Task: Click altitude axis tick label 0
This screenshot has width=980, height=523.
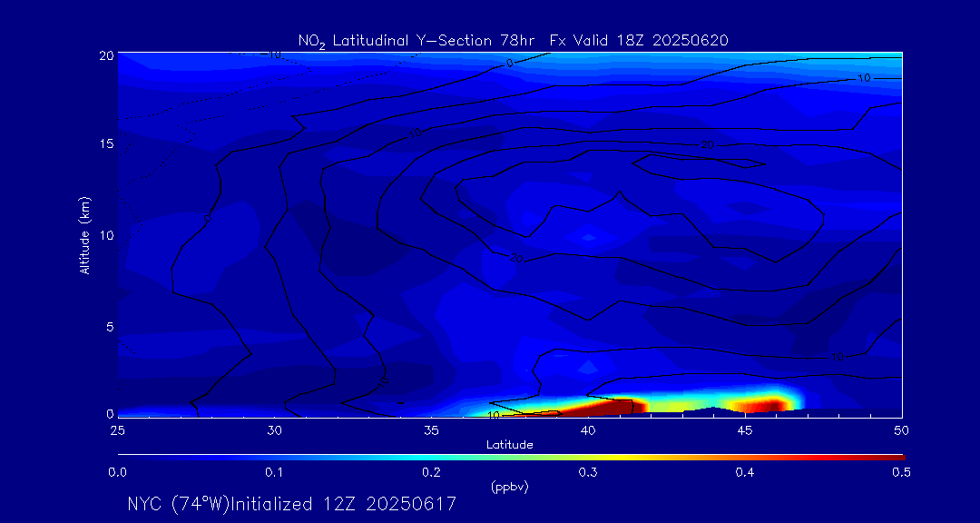Action: 110,413
